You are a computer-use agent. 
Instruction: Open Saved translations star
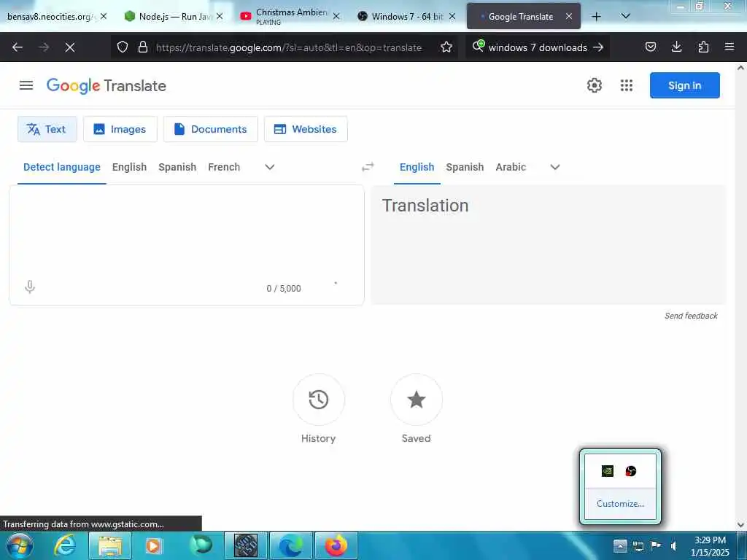point(417,400)
